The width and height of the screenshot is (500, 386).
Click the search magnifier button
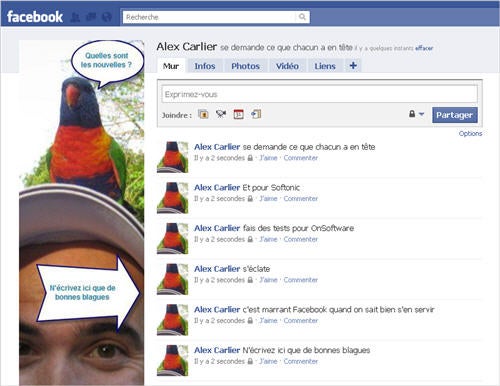(302, 17)
